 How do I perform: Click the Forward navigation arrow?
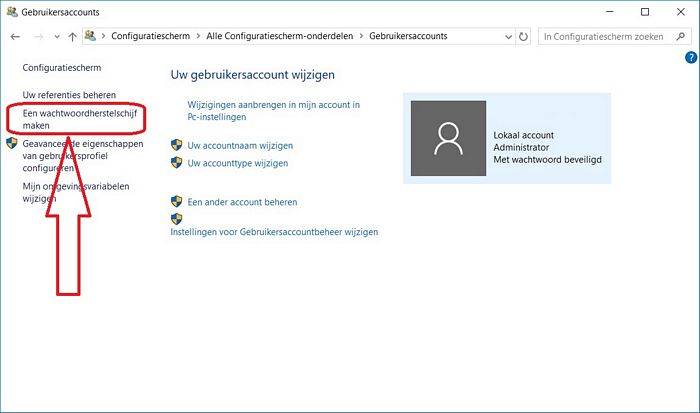[37, 36]
